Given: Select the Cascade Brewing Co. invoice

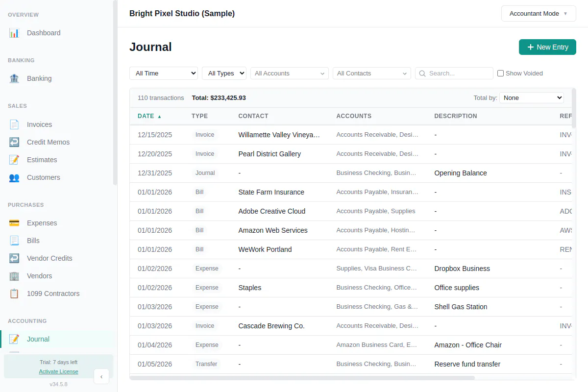Looking at the screenshot, I should (x=351, y=326).
